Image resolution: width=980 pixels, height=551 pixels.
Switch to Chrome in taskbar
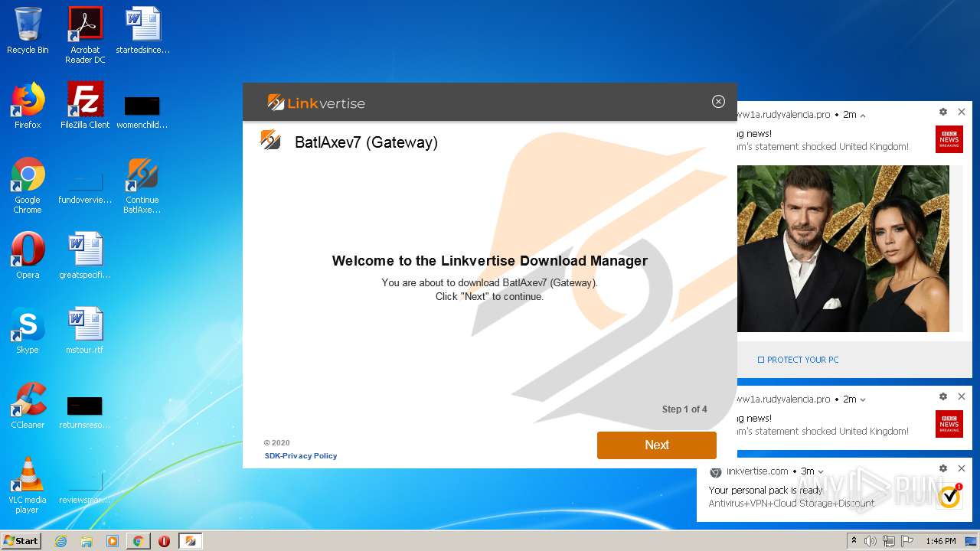[138, 541]
